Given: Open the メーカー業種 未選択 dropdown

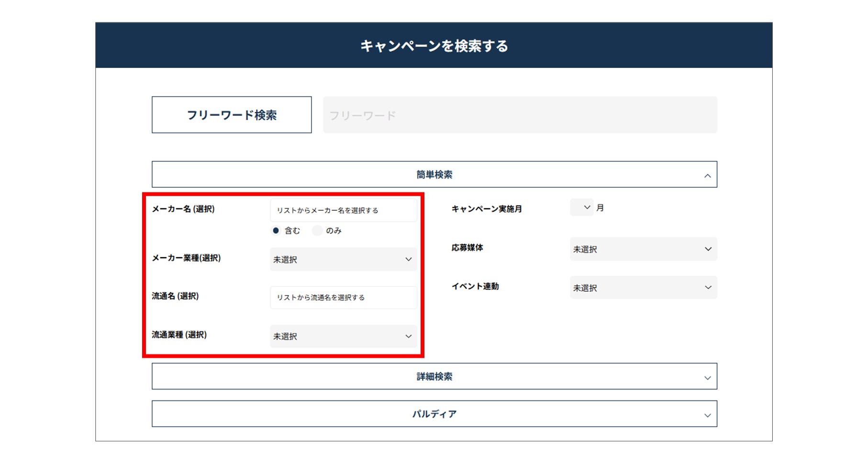Looking at the screenshot, I should 343,259.
